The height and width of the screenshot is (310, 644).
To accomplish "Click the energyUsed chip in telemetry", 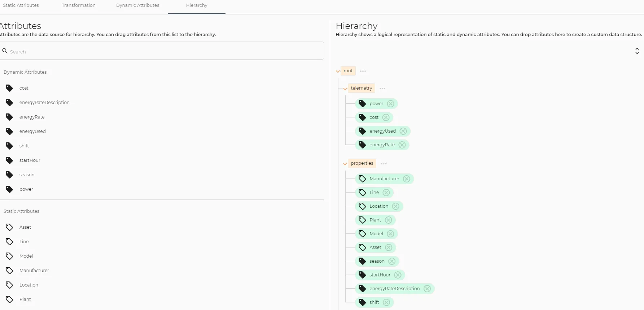I will point(383,131).
